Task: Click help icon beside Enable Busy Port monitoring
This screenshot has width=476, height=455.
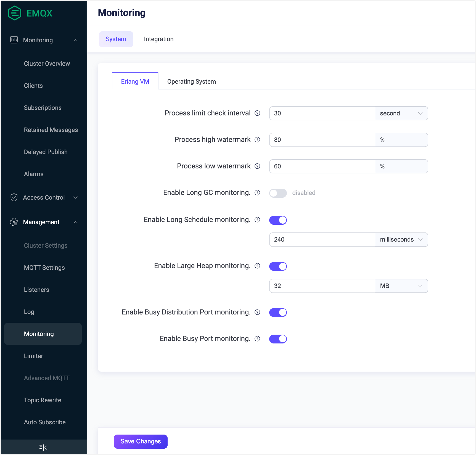Action: coord(257,339)
